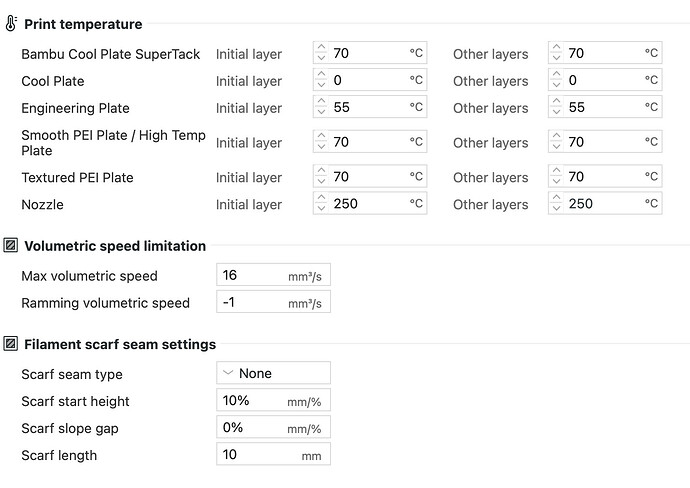This screenshot has width=690, height=488.
Task: Decrease Smooth PEI Plate other layers stepper
Action: (x=556, y=147)
